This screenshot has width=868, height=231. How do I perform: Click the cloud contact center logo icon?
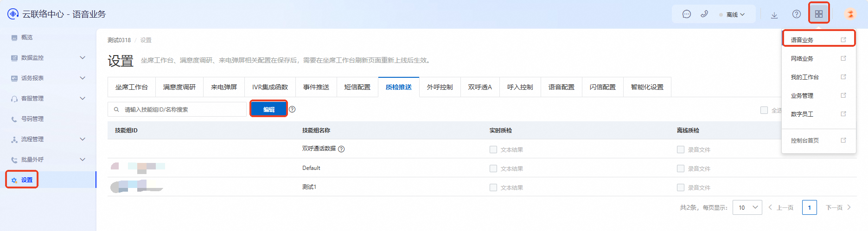pyautogui.click(x=13, y=14)
